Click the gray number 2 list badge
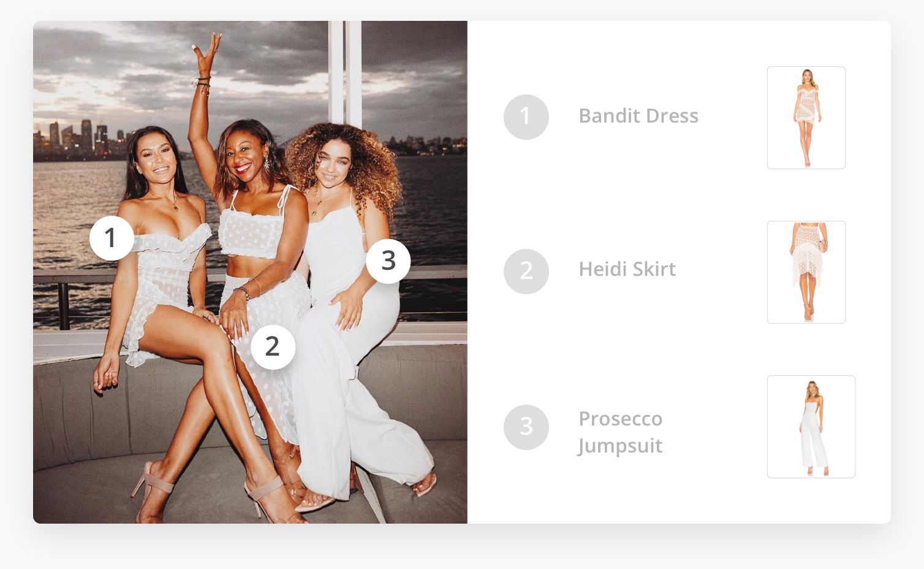The height and width of the screenshot is (569, 924). [x=526, y=271]
